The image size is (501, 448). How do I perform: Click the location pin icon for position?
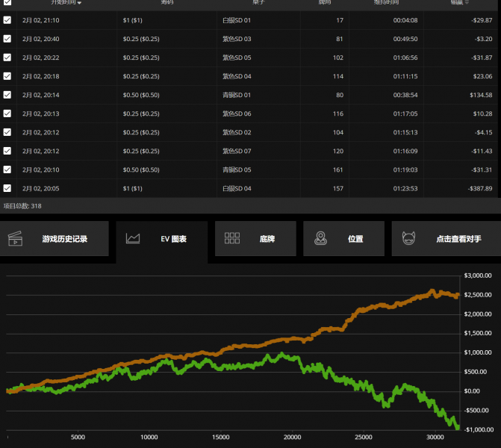(320, 239)
